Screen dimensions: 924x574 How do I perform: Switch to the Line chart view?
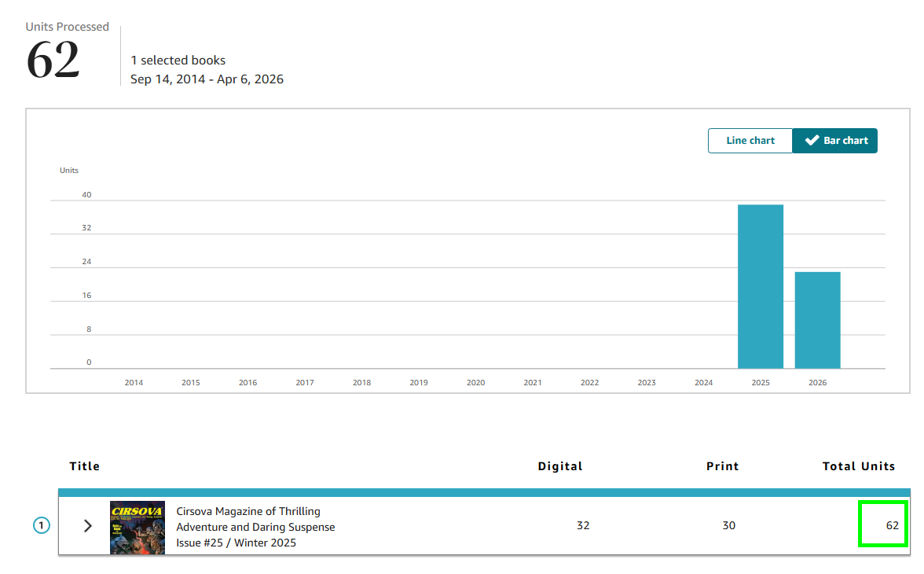[750, 141]
